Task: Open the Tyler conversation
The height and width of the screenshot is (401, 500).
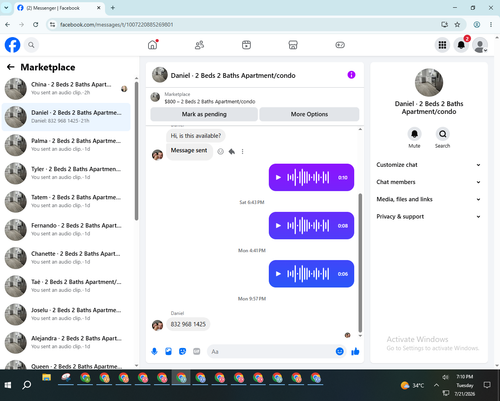Action: point(66,173)
